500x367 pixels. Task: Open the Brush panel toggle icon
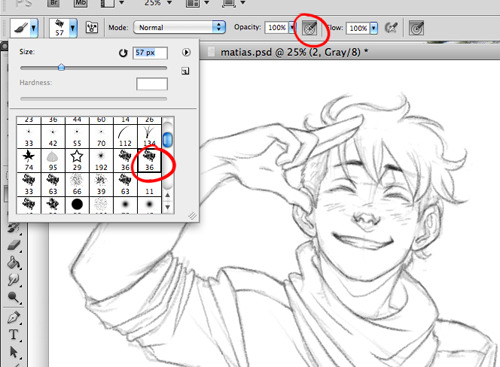tap(92, 27)
